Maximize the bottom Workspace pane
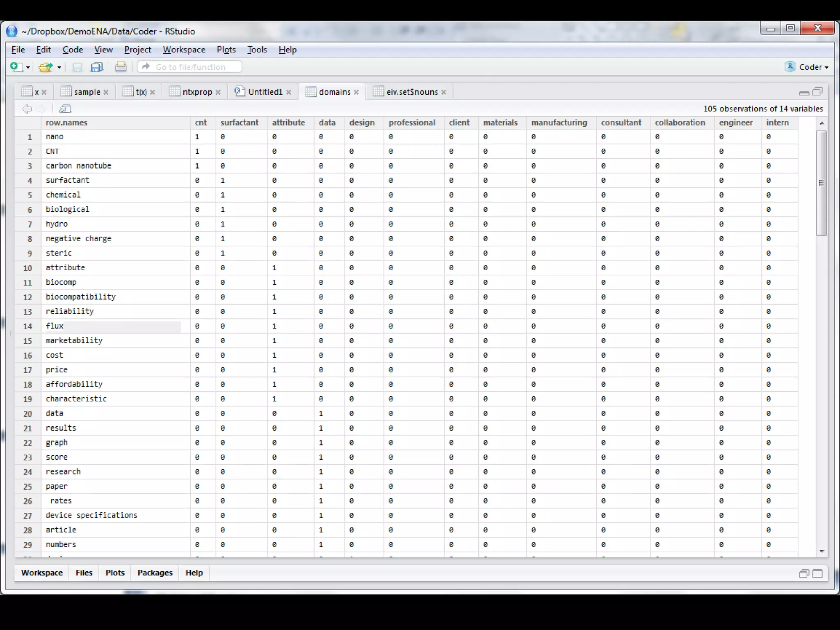840x630 pixels. [817, 573]
